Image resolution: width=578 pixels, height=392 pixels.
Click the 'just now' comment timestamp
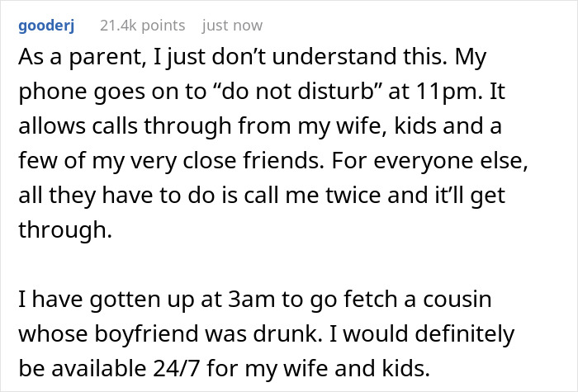tap(232, 26)
